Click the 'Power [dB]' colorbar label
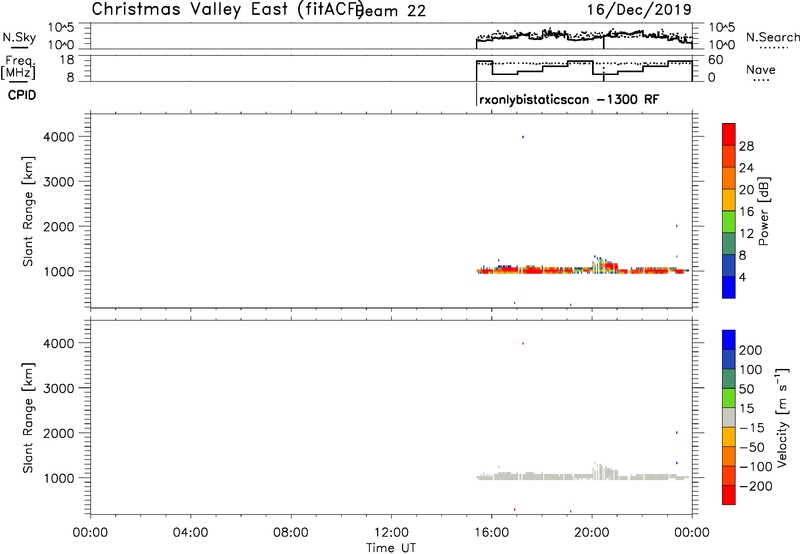 (x=763, y=211)
